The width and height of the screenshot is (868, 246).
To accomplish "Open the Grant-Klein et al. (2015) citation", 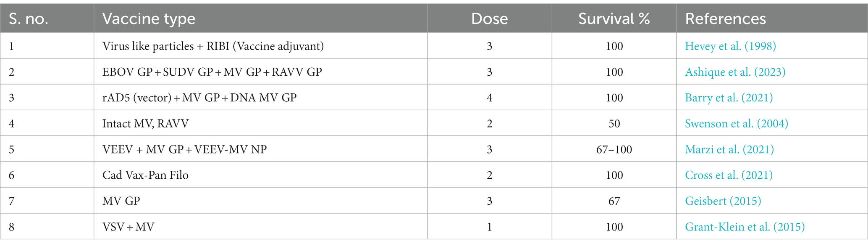I will click(745, 227).
